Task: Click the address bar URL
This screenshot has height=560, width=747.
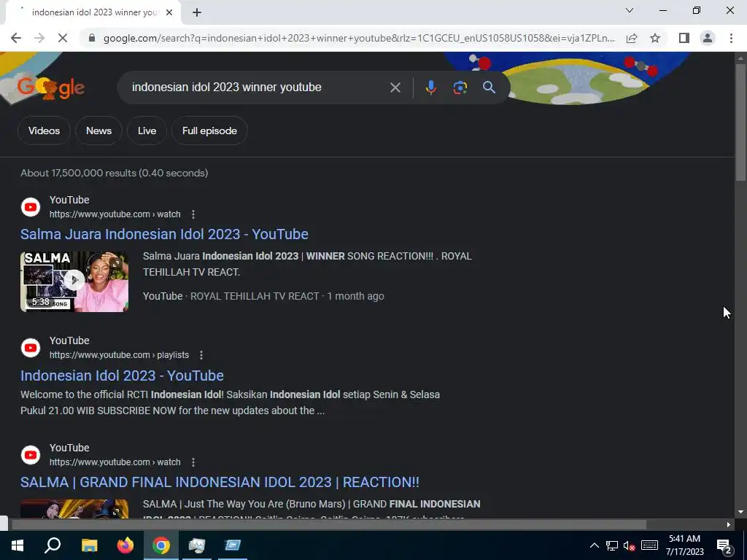Action: pyautogui.click(x=359, y=38)
